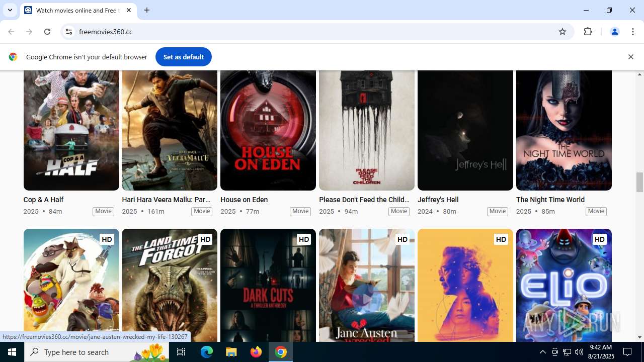Open the Chrome profile avatar
644x362 pixels.
614,32
